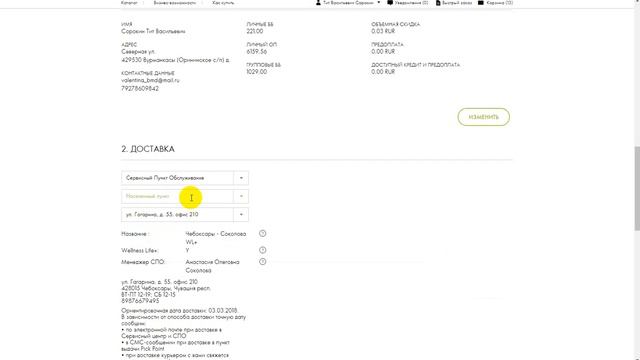Open the ул. Гагарина, д. 55 address dropdown
The height and width of the screenshot is (360, 640).
click(x=184, y=215)
